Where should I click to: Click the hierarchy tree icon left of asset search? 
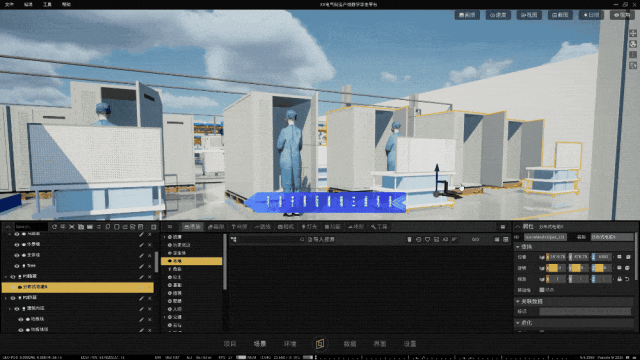pyautogui.click(x=233, y=239)
